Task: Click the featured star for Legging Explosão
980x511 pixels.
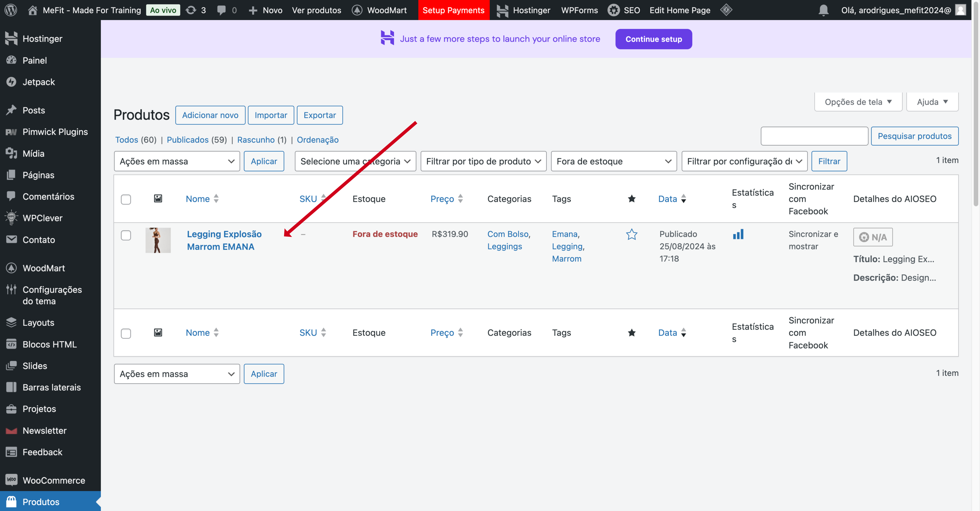Action: pos(632,234)
